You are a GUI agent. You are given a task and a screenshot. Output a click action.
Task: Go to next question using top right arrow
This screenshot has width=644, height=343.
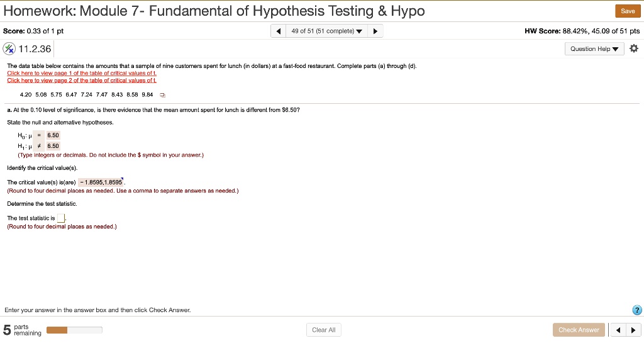point(375,31)
